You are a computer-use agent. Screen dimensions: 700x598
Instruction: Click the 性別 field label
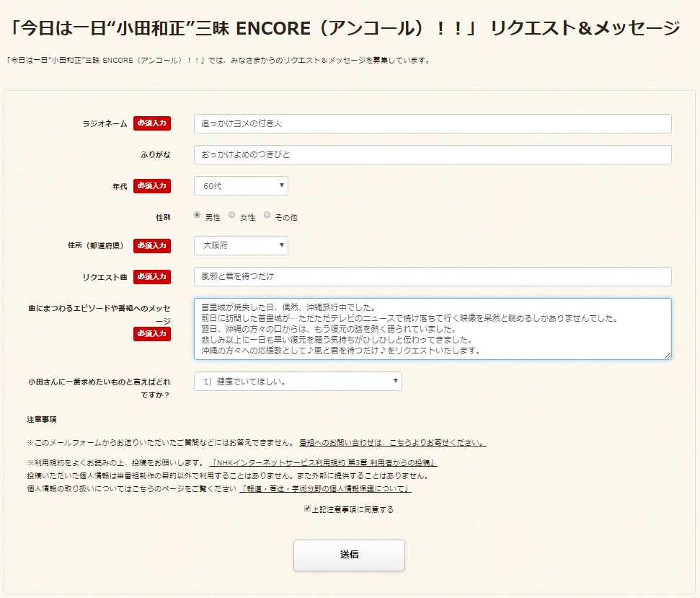(163, 218)
